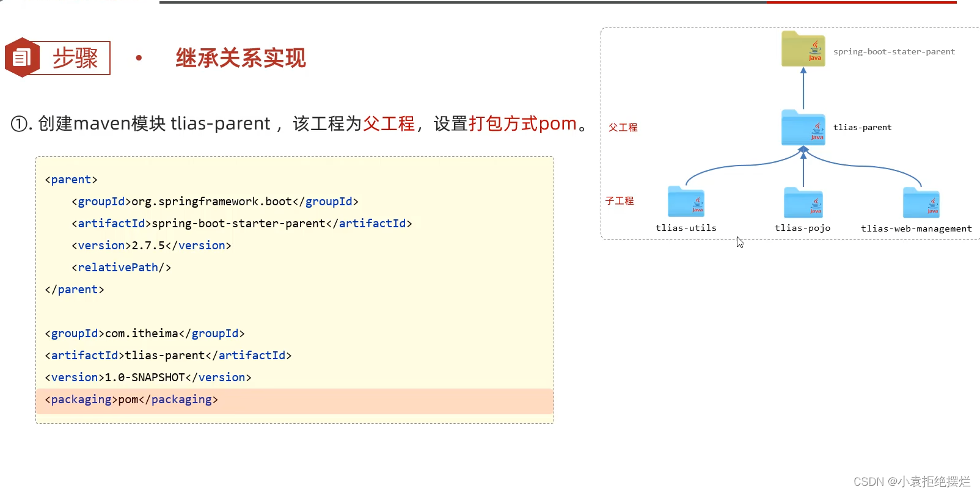
Task: Click the tlias-pojo folder icon
Action: tap(803, 202)
